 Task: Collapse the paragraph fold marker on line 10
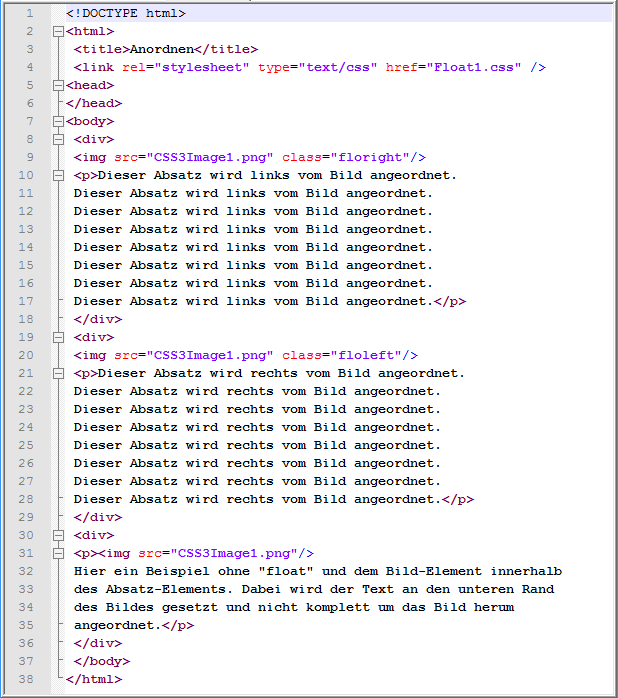pyautogui.click(x=58, y=176)
